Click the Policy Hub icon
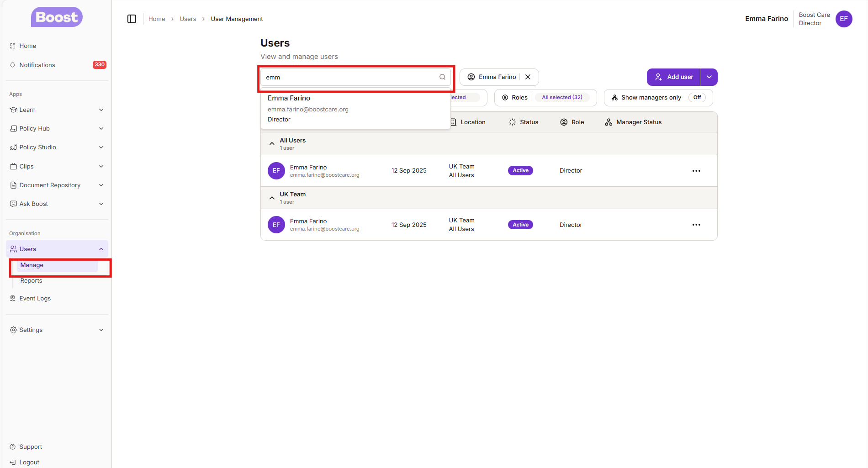This screenshot has width=868, height=468. (13, 129)
